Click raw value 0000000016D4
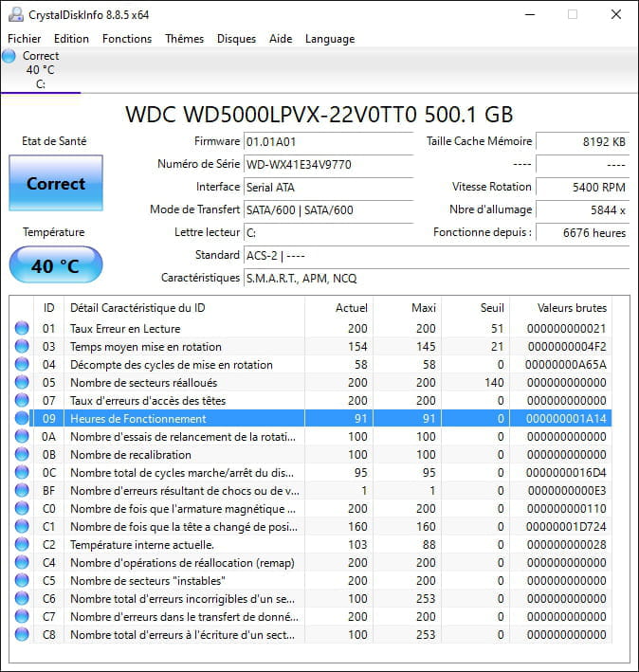The image size is (639, 672). [x=566, y=472]
